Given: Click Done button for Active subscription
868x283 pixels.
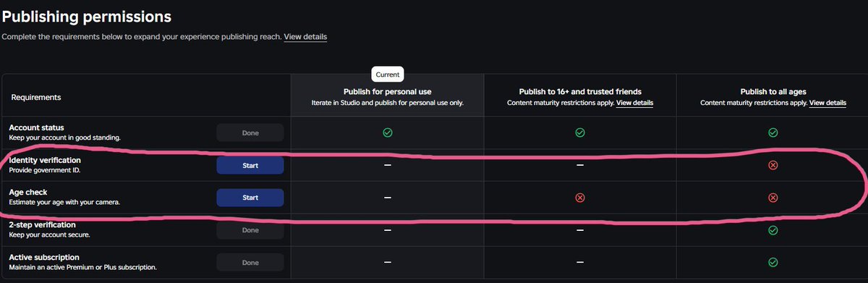Looking at the screenshot, I should [x=250, y=262].
